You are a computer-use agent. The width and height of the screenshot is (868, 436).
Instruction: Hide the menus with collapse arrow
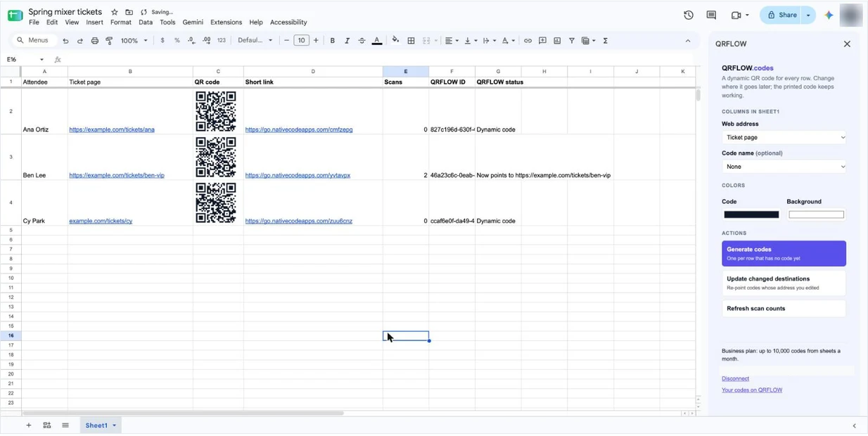point(688,41)
